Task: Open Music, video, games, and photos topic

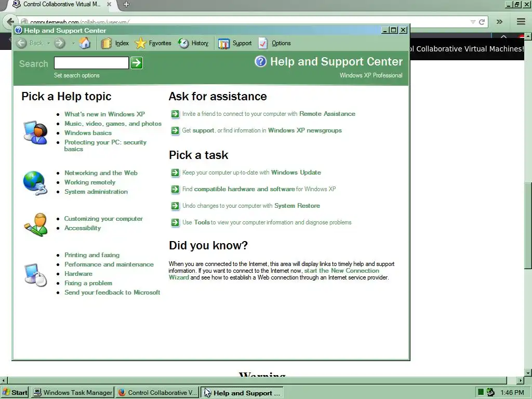Action: (x=113, y=124)
